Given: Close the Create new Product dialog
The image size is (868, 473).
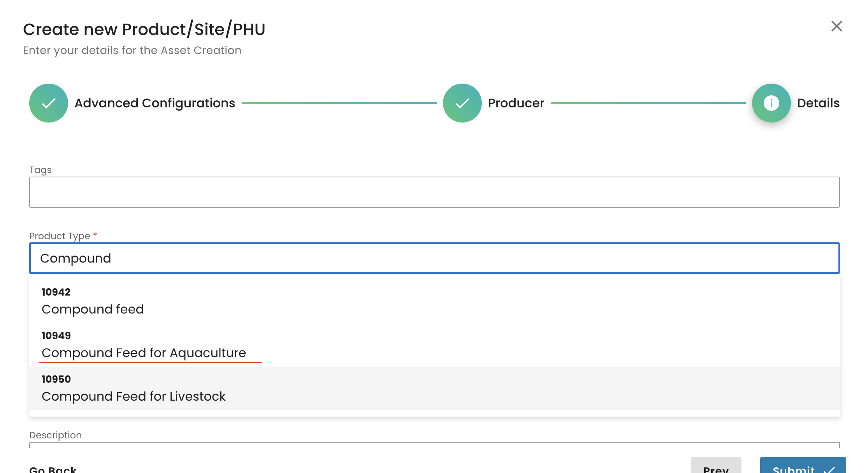Looking at the screenshot, I should click(x=836, y=26).
